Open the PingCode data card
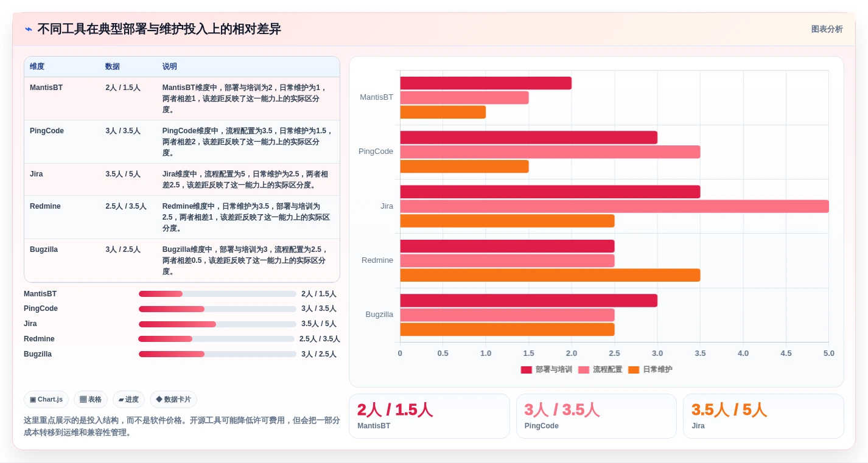868x463 pixels. 597,416
